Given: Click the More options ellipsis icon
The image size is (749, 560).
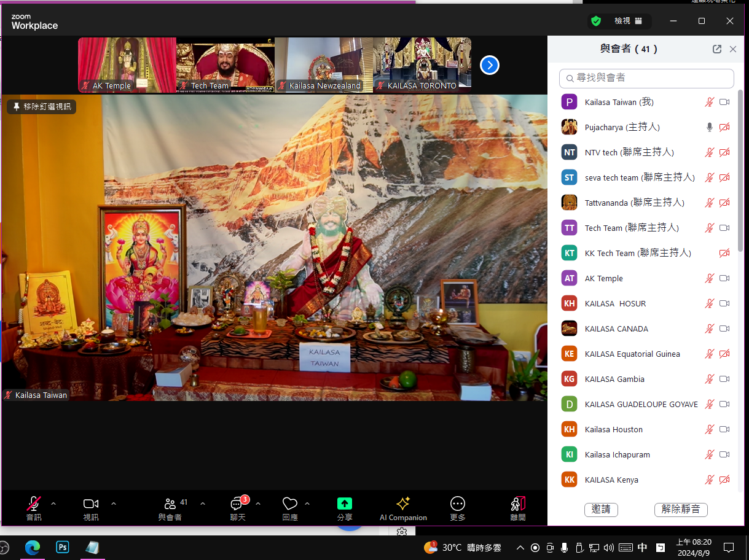Looking at the screenshot, I should pos(458,504).
